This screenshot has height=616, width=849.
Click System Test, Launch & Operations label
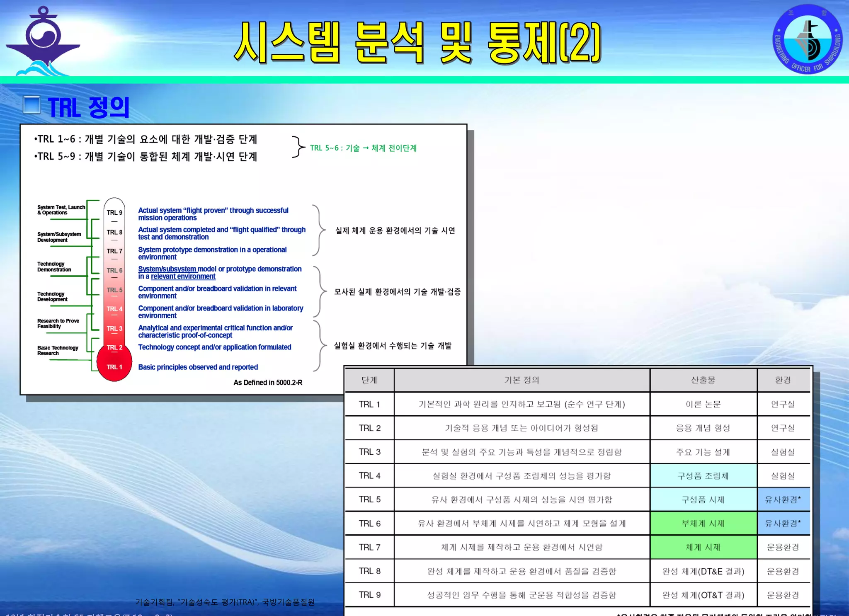(x=61, y=210)
